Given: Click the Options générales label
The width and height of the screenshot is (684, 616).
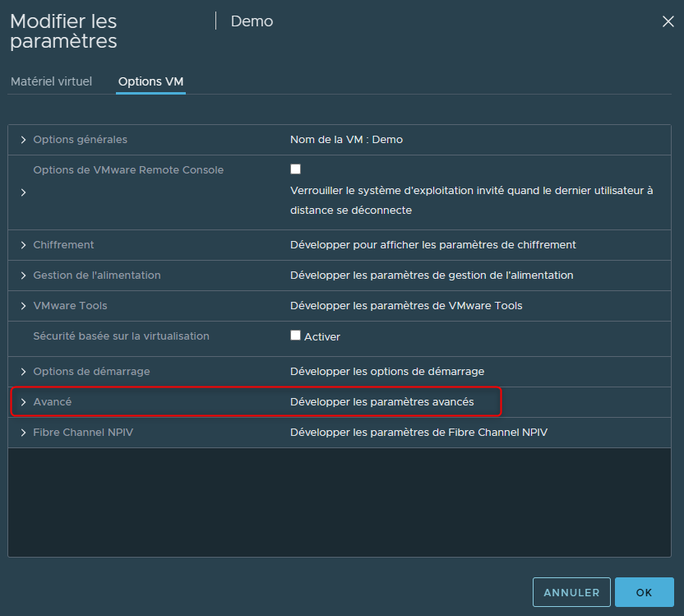Looking at the screenshot, I should (x=81, y=140).
